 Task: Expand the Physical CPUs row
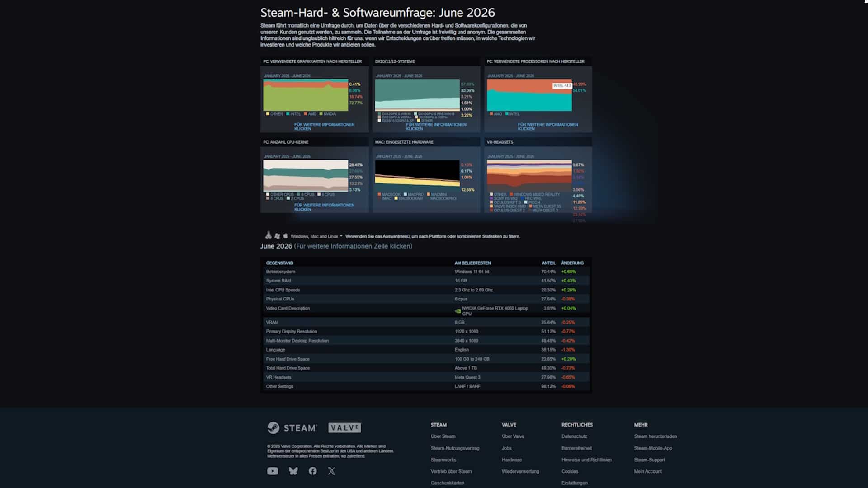click(426, 299)
